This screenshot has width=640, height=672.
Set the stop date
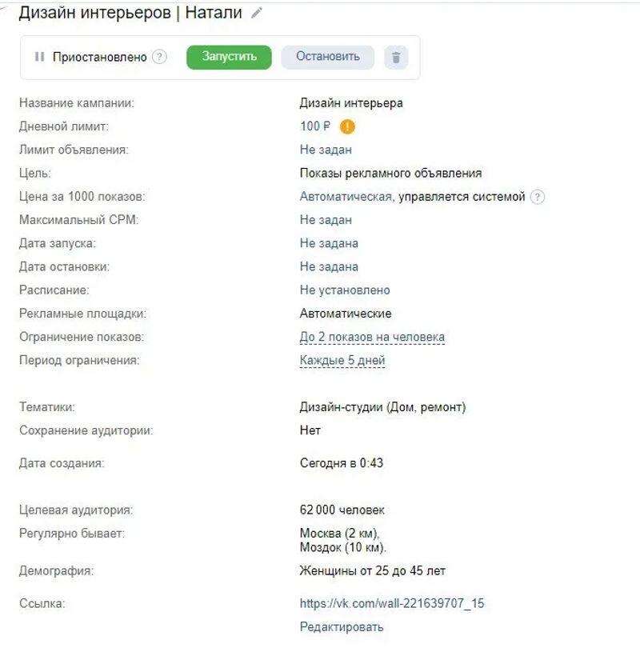329,266
